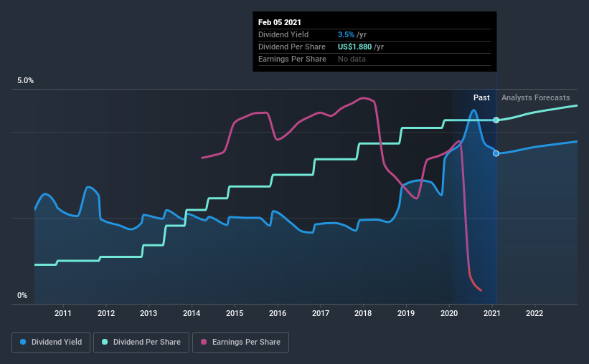Click the 5.0% y-axis label
The height and width of the screenshot is (364, 589).
click(x=26, y=81)
